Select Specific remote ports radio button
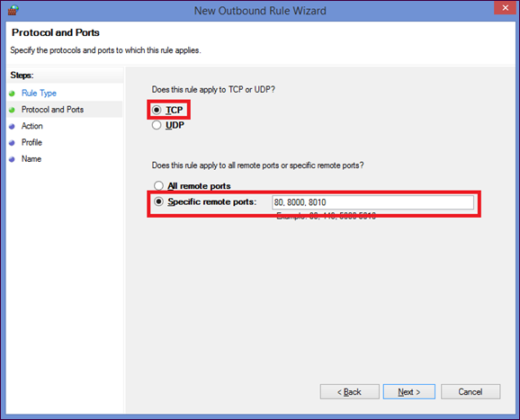The image size is (520, 420). pos(159,201)
